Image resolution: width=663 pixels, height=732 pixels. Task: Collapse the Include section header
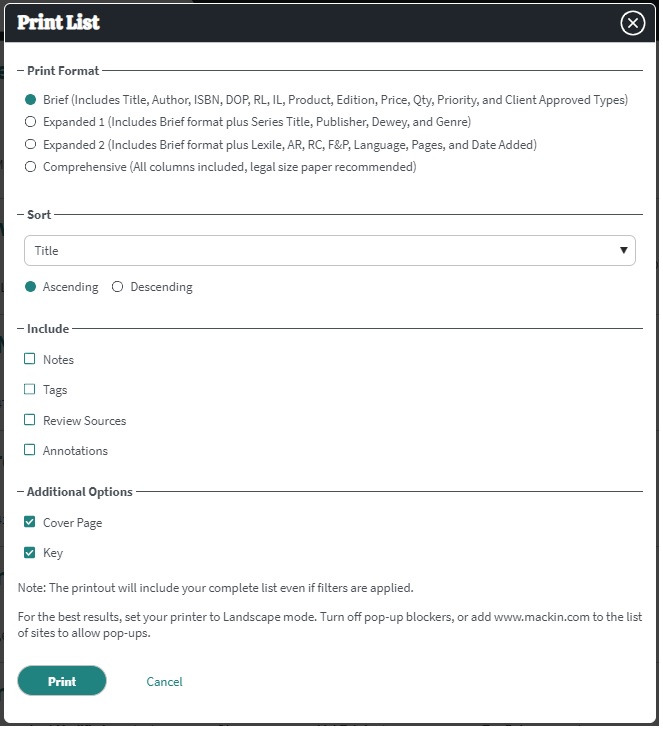click(x=43, y=329)
